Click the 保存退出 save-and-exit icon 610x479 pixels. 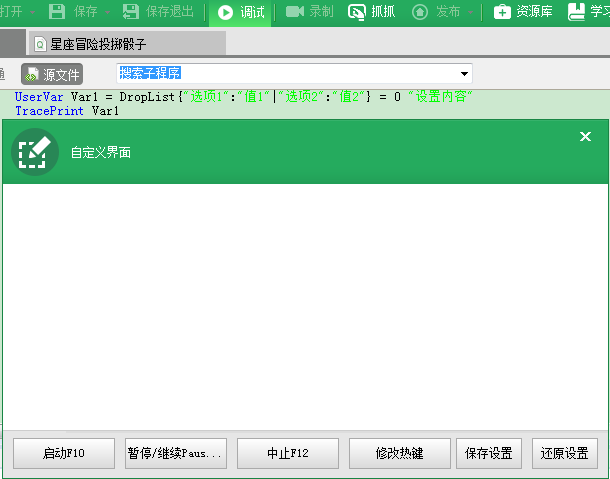coord(131,12)
